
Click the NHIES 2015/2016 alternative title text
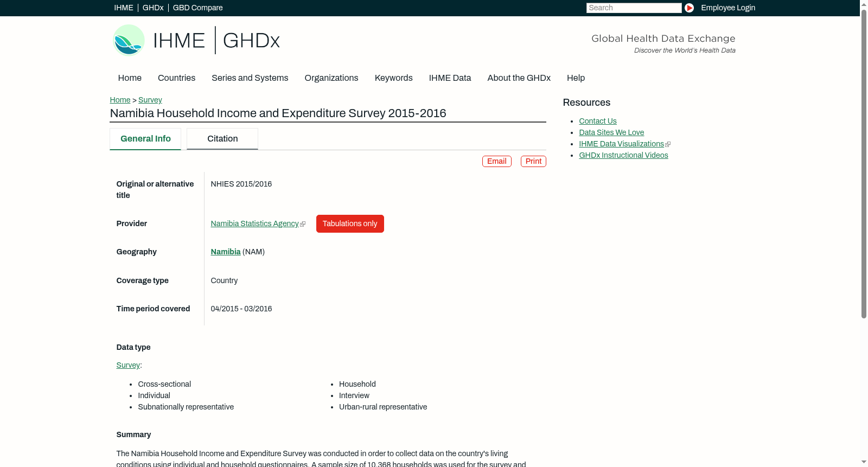point(241,184)
